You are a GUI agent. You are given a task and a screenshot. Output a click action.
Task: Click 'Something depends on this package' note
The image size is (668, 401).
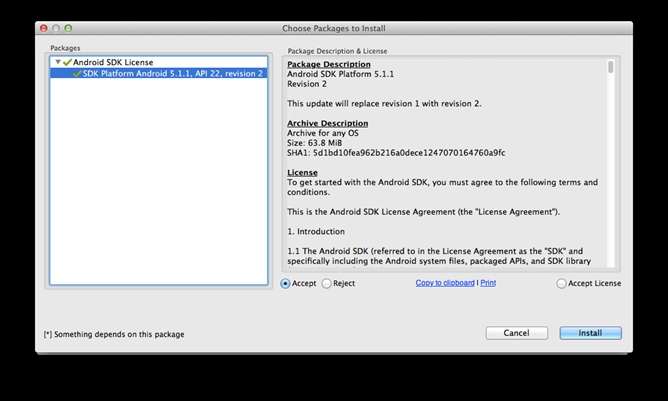coord(114,335)
